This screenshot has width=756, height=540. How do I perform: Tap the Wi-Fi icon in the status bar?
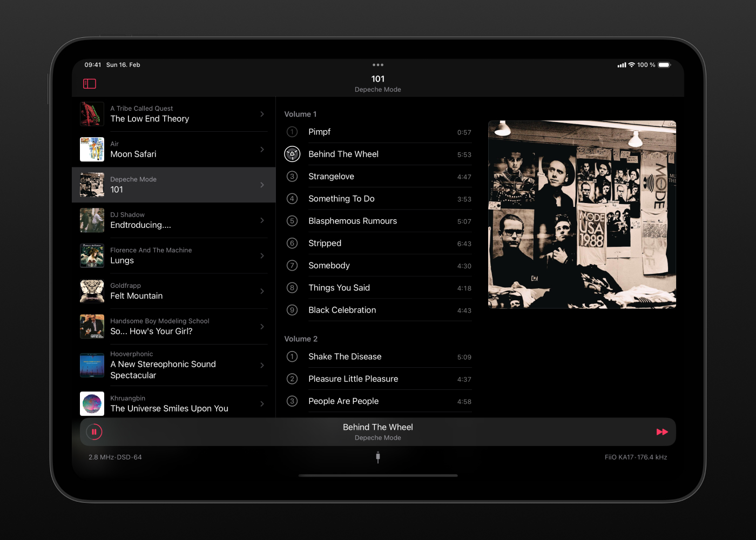[x=630, y=64]
